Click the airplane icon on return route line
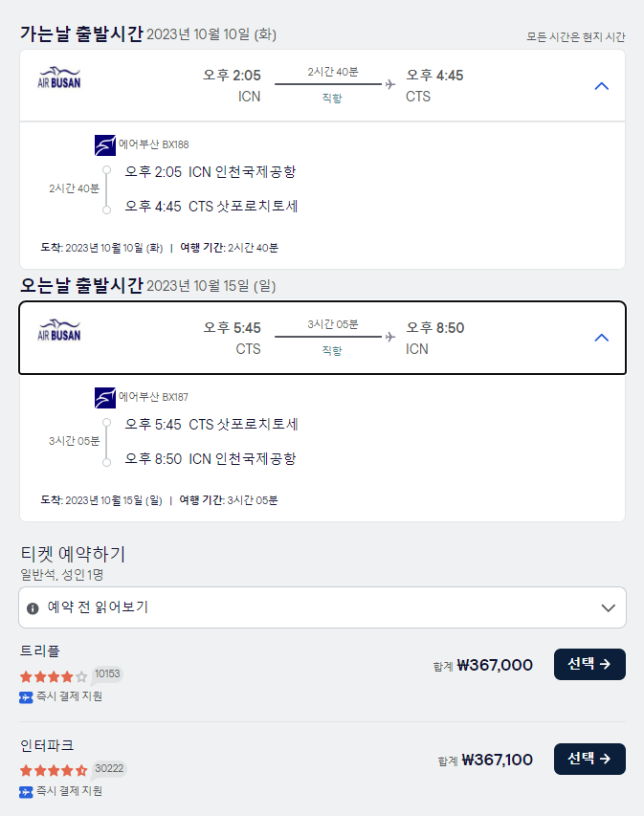The image size is (644, 816). click(x=389, y=337)
